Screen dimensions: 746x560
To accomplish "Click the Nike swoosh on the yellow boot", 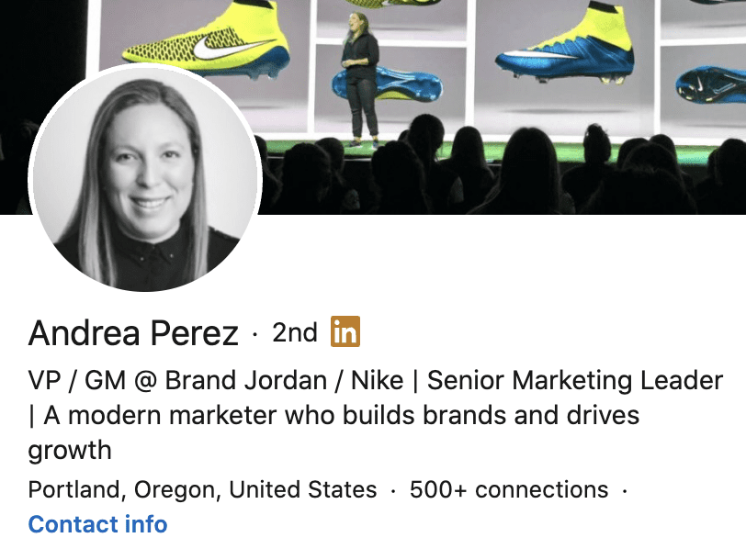I will coord(220,44).
